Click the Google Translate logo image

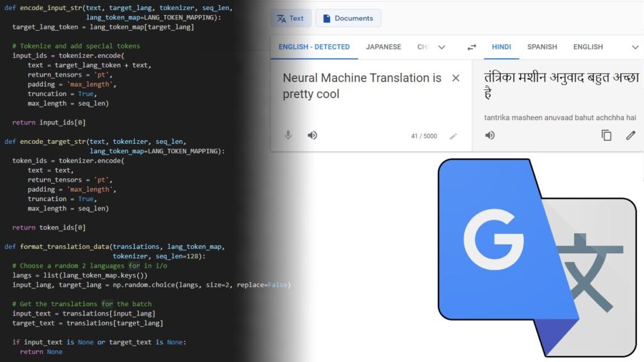537,257
